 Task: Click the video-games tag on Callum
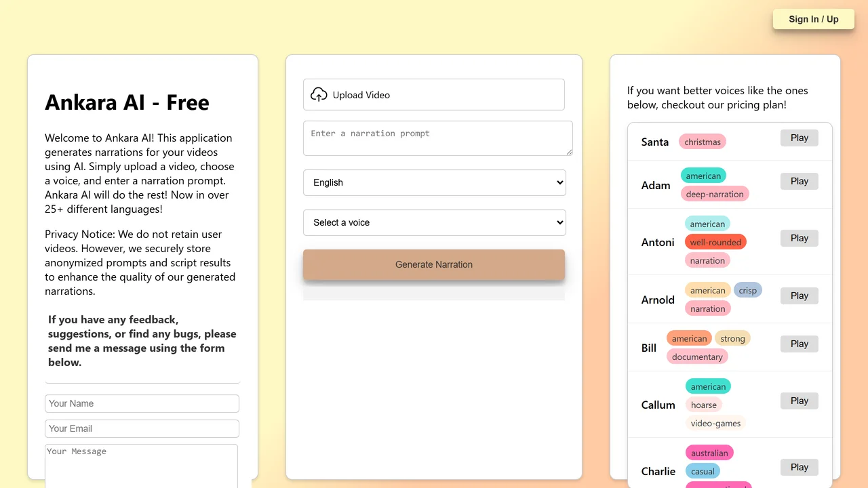pyautogui.click(x=715, y=423)
